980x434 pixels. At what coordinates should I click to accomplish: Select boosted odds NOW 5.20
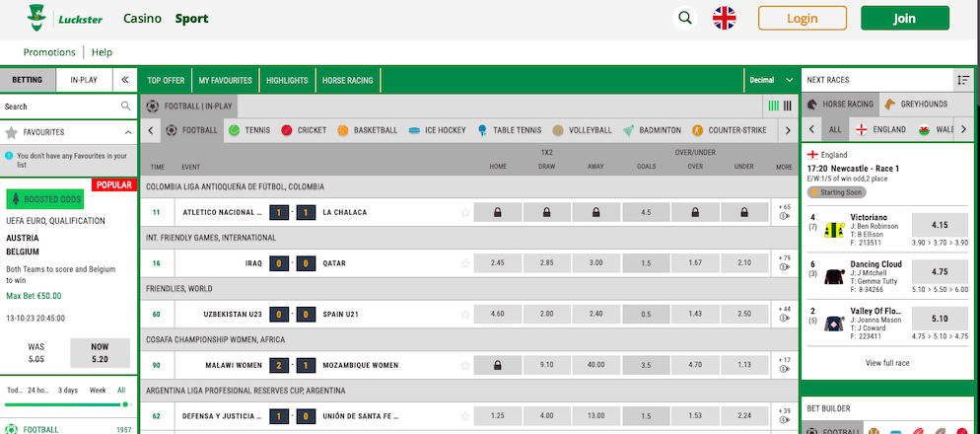[x=100, y=353]
